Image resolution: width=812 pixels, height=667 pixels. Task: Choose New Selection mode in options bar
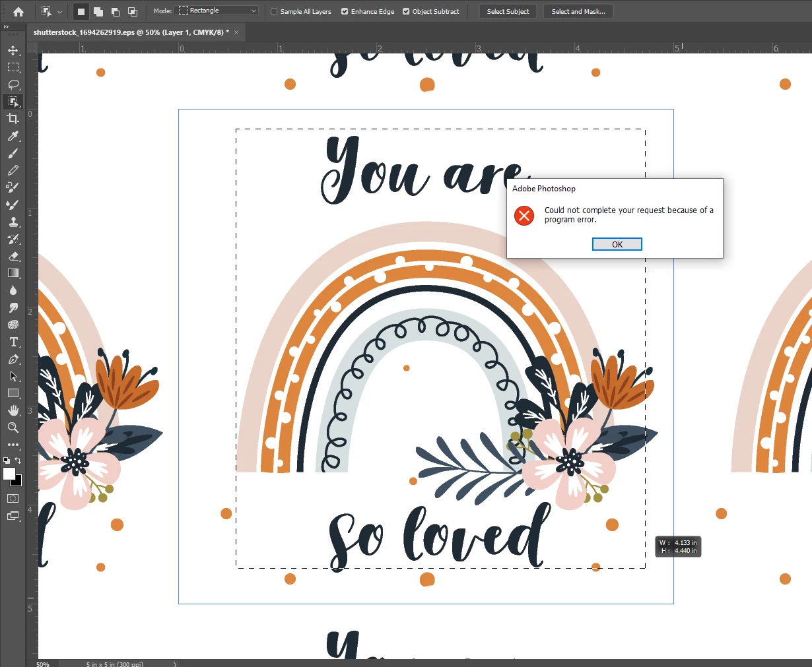pos(81,11)
